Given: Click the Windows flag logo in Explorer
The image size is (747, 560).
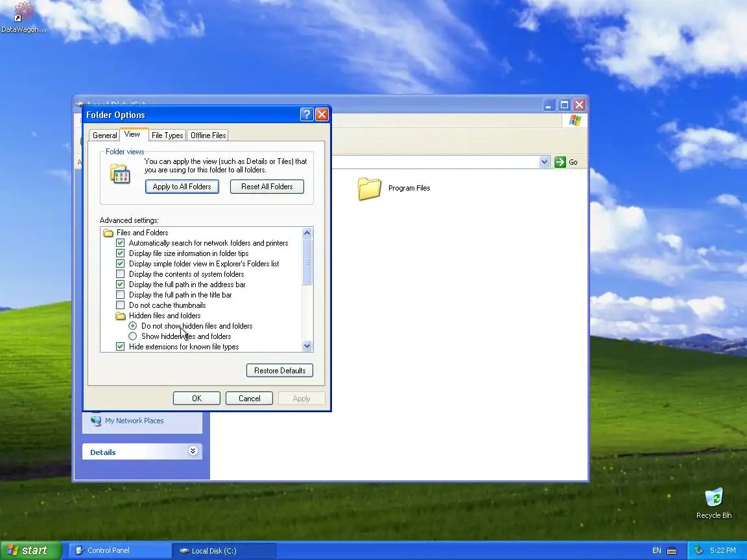Looking at the screenshot, I should 575,121.
